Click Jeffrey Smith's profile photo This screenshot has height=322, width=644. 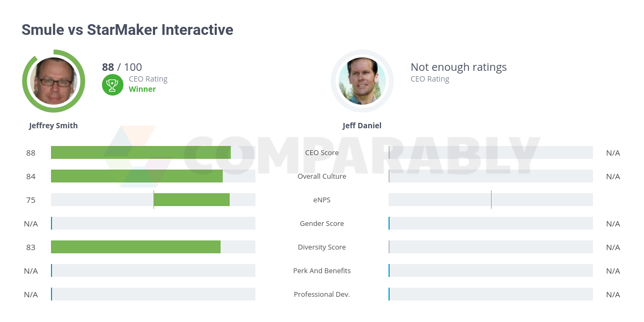click(54, 81)
